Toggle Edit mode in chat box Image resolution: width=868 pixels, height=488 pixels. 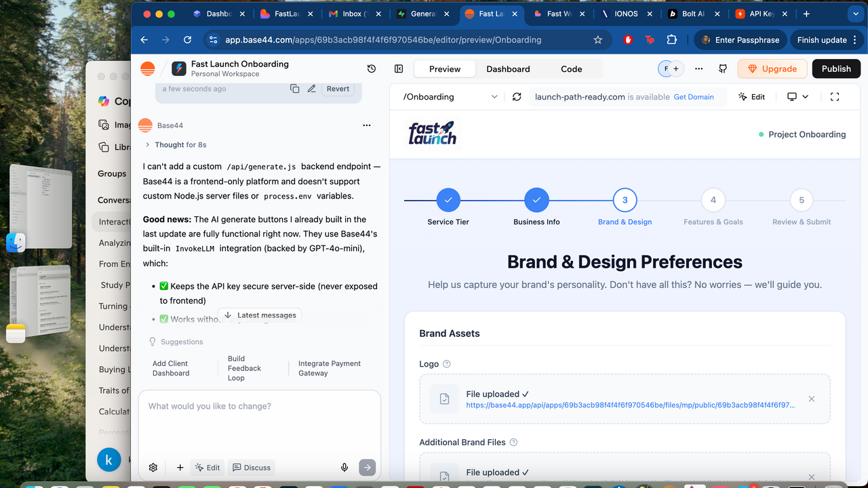coord(208,467)
